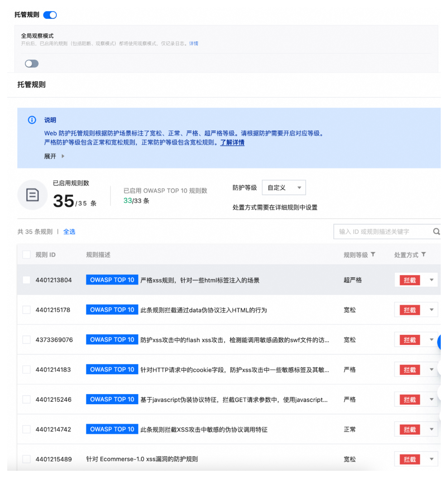Tick the checkbox for rule 4401214742
The image size is (448, 478).
click(x=26, y=429)
